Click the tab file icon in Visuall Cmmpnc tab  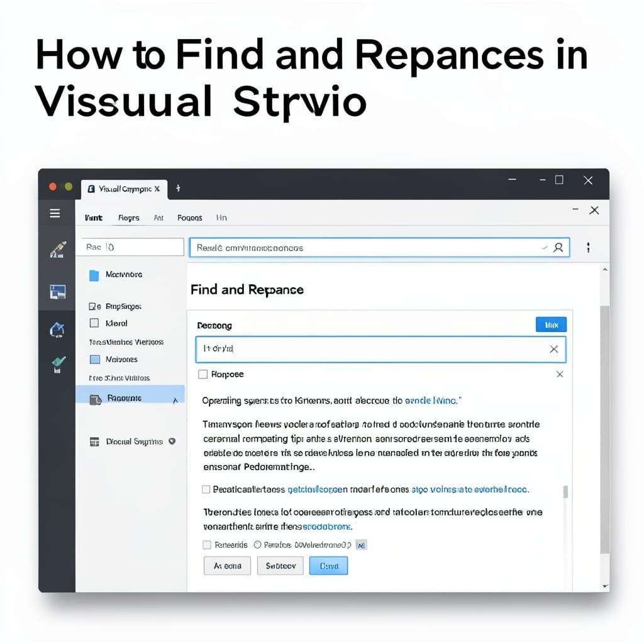click(92, 189)
